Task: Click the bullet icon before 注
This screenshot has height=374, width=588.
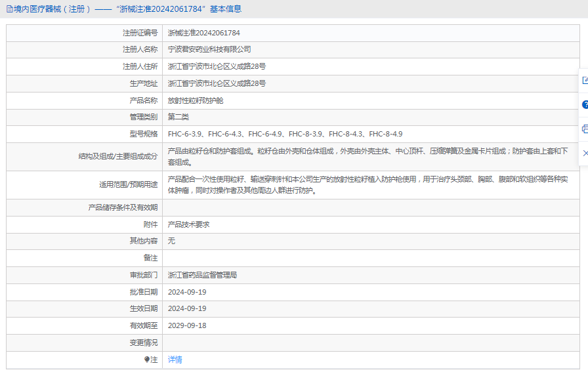Action: [146, 360]
